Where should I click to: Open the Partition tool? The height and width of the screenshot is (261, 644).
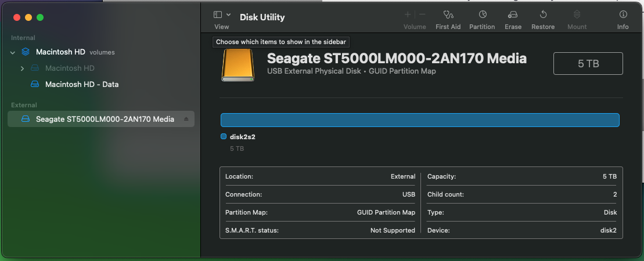[x=482, y=14]
